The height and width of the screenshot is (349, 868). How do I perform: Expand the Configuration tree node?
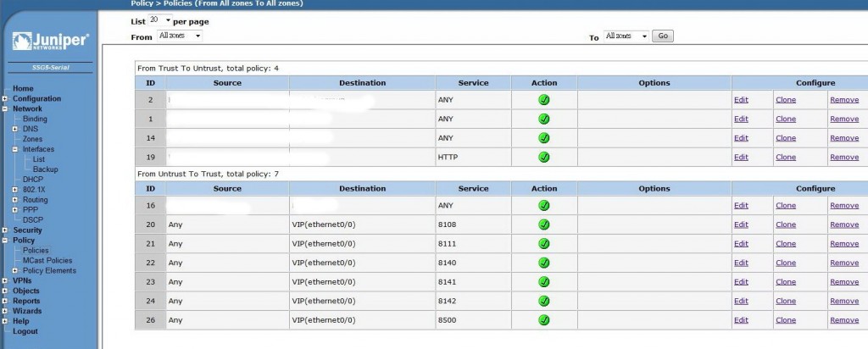point(4,99)
